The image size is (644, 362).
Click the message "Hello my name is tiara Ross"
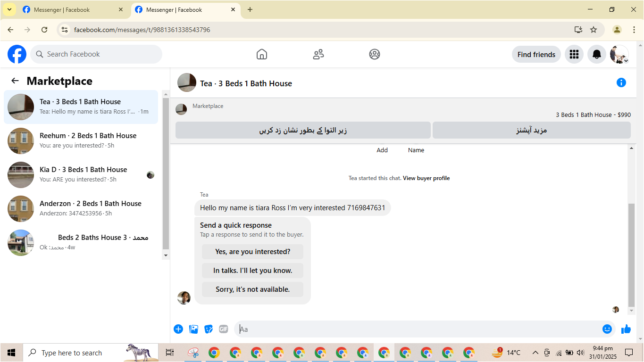pos(293,208)
